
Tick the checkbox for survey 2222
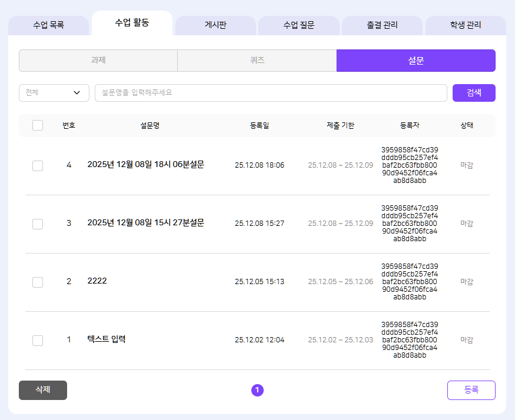coord(38,282)
